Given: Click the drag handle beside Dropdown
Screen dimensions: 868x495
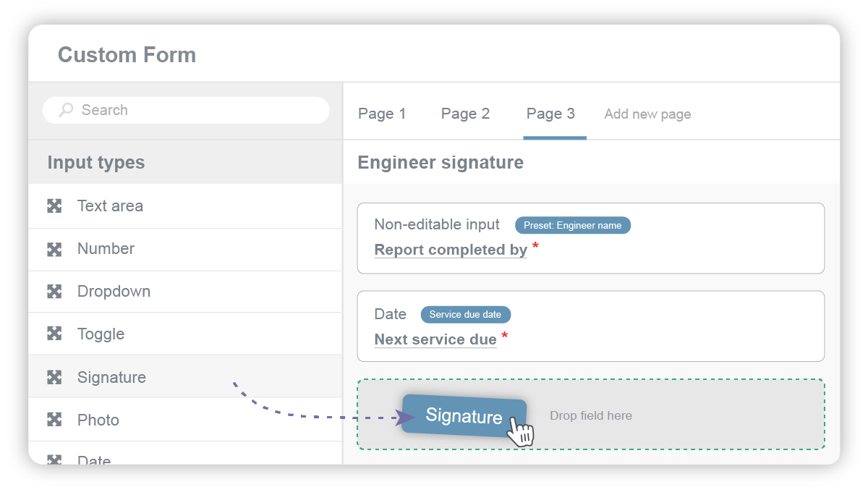Looking at the screenshot, I should tap(55, 291).
